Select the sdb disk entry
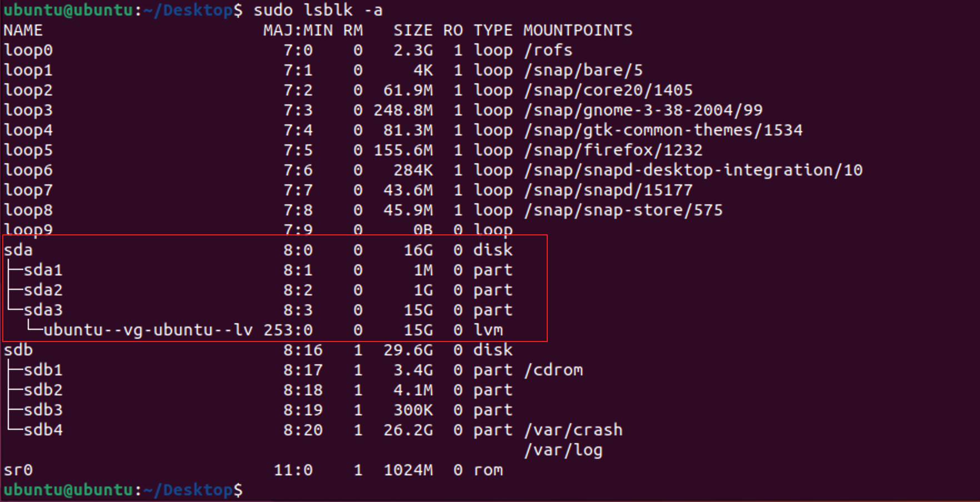 point(18,350)
